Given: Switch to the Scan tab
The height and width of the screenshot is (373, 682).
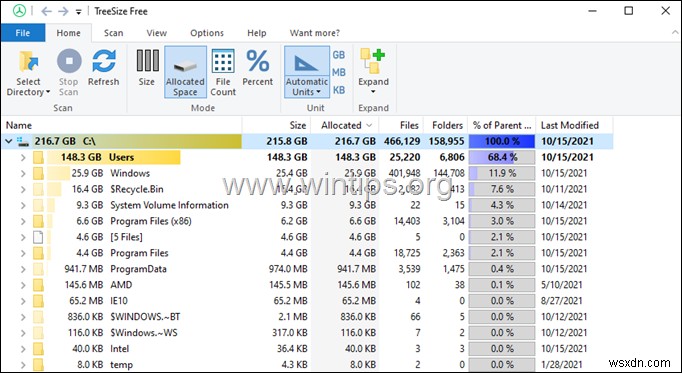Looking at the screenshot, I should (114, 33).
